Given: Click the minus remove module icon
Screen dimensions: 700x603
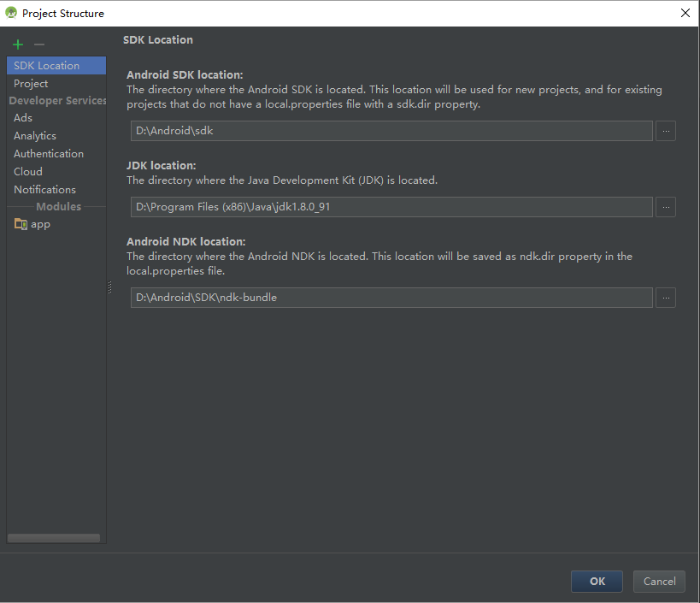Looking at the screenshot, I should pos(38,44).
